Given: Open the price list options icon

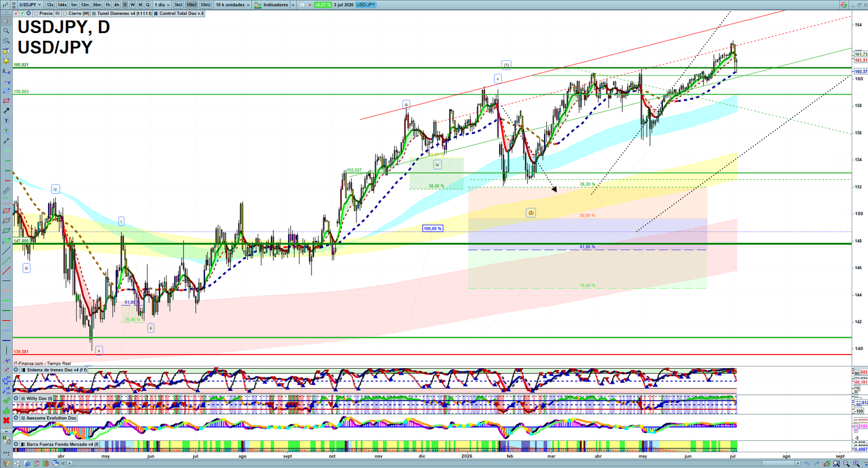Looking at the screenshot, I should coord(58,13).
